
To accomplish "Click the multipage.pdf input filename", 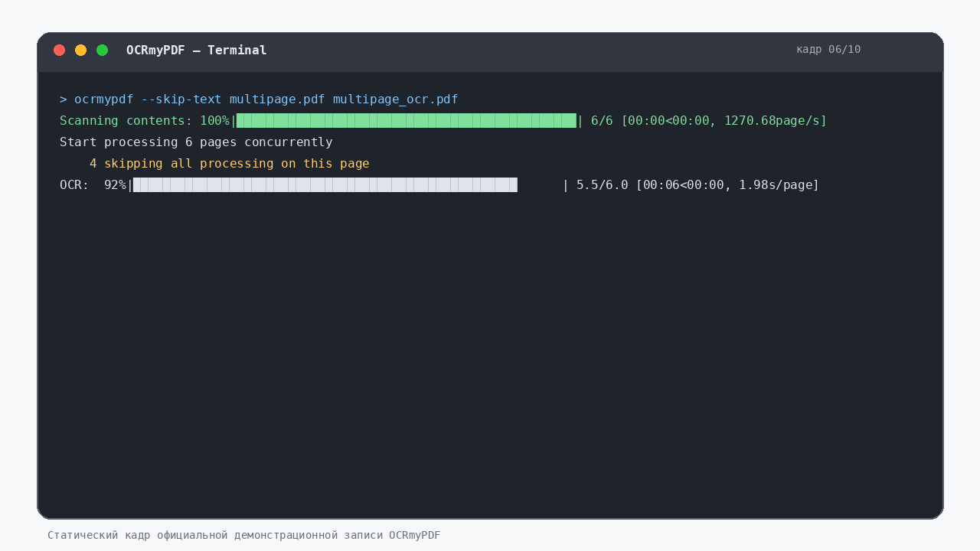I will 277,99.
